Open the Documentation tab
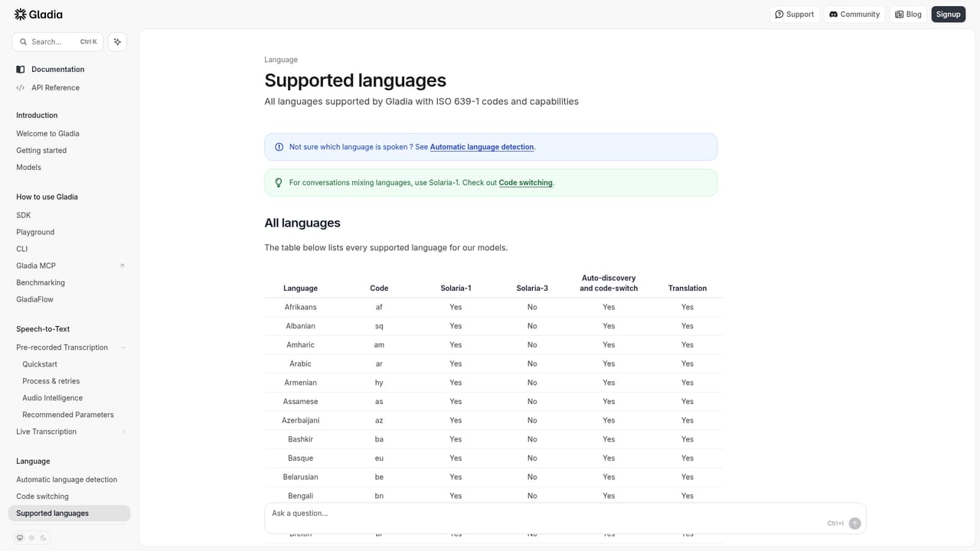The image size is (980, 551). (58, 70)
